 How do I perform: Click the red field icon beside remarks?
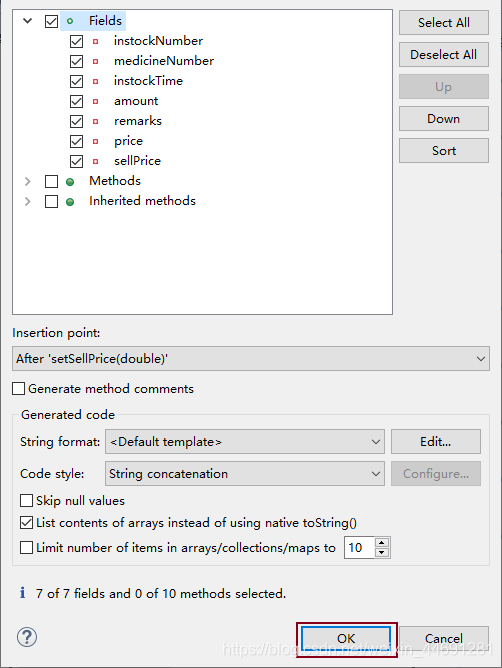point(95,121)
